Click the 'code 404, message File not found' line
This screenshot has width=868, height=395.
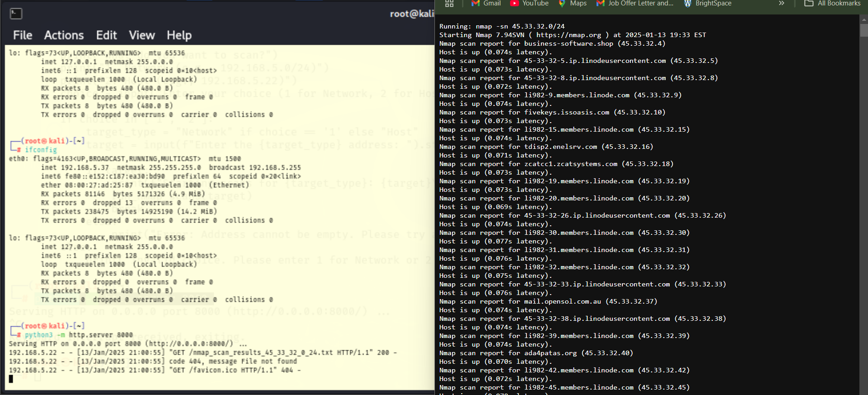pyautogui.click(x=153, y=361)
